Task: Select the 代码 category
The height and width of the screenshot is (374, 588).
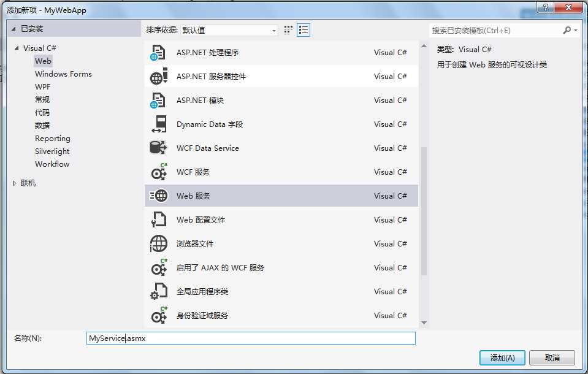Action: 42,113
